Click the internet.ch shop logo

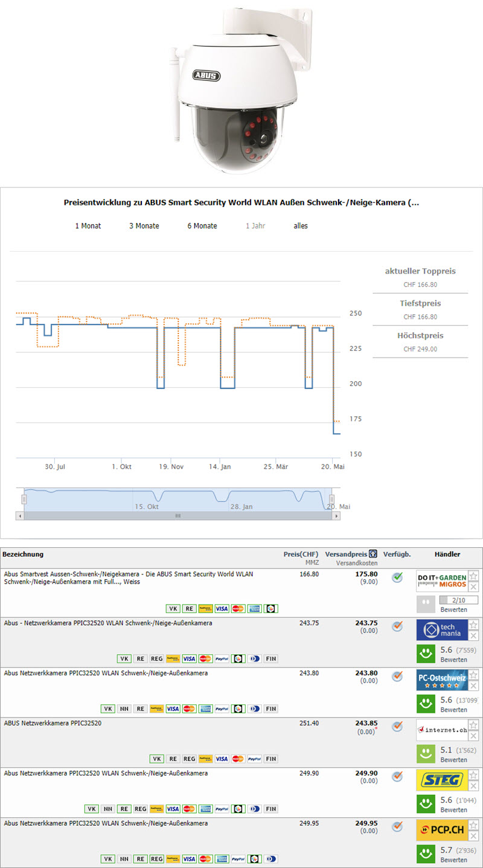coord(442,730)
